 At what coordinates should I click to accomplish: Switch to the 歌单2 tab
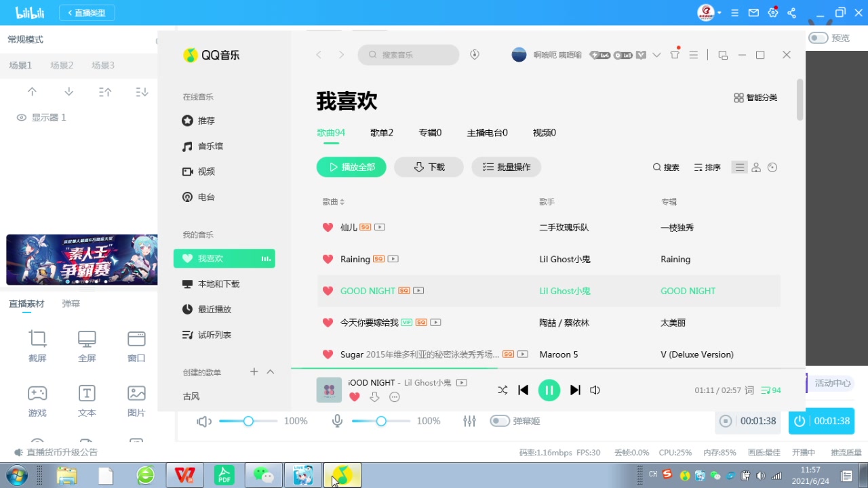382,133
